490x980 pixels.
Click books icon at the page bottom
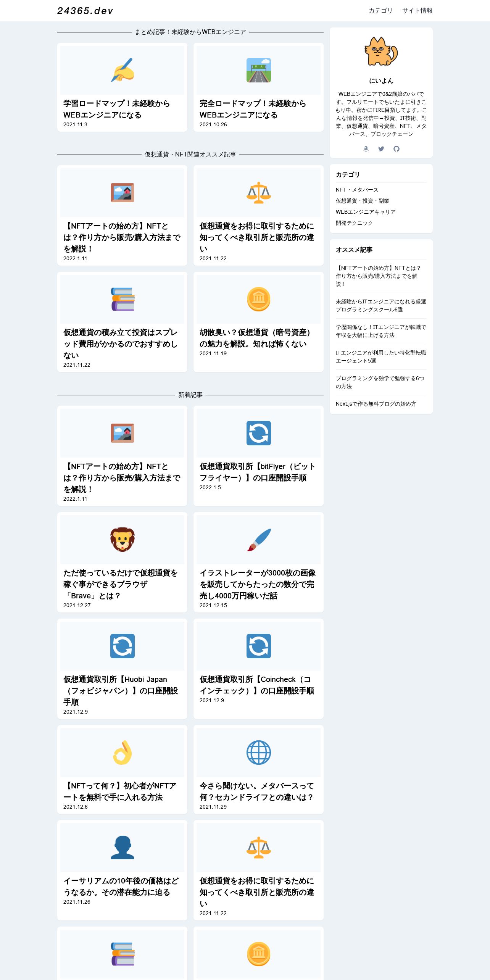click(x=122, y=954)
